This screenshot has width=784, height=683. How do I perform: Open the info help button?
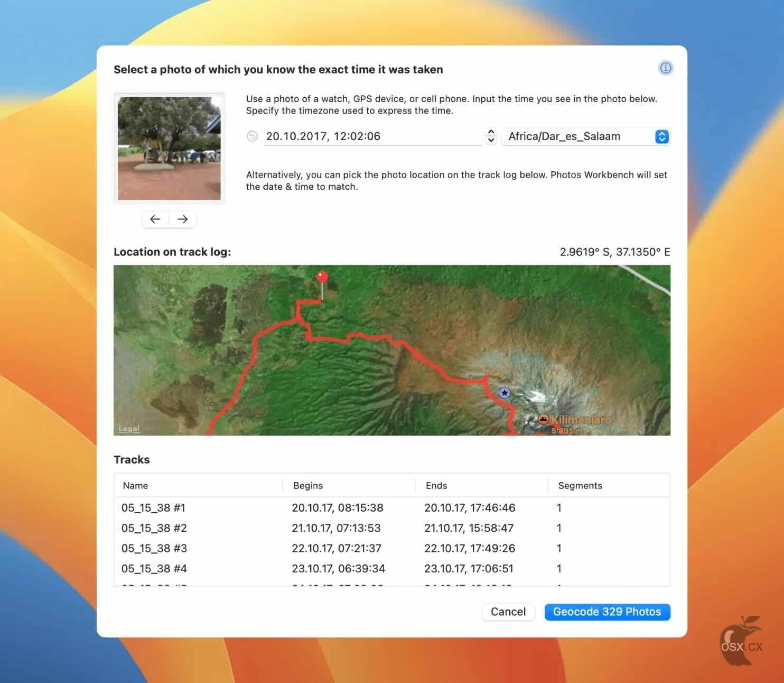(x=666, y=68)
